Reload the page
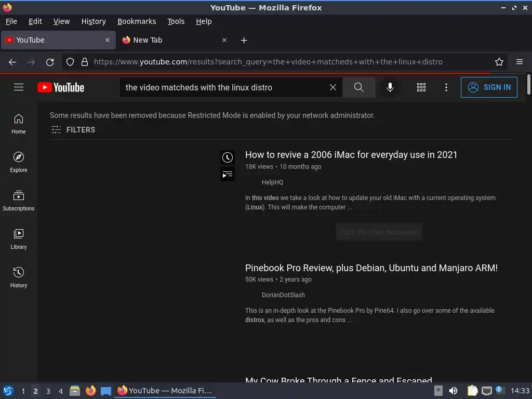Viewport: 532px width, 399px height. (50, 62)
